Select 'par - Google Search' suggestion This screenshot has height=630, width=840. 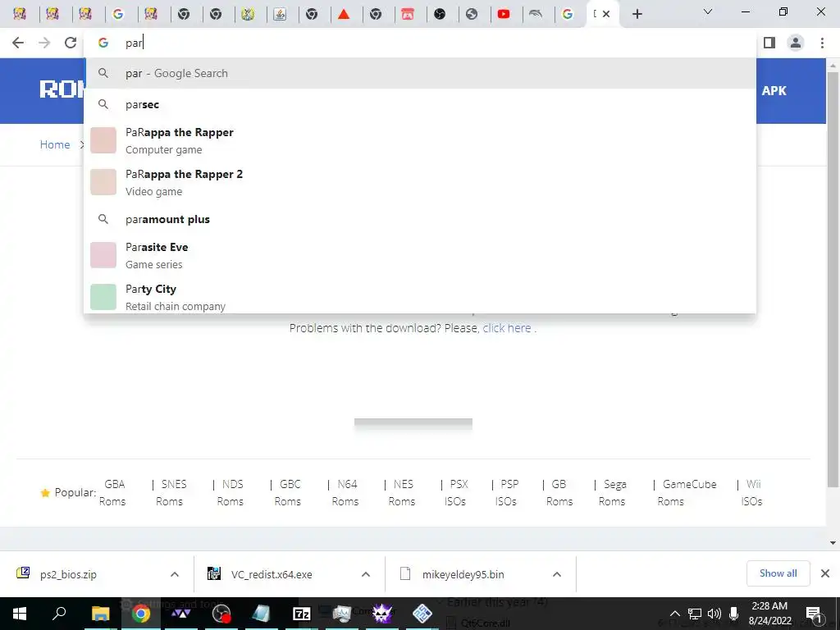click(420, 73)
